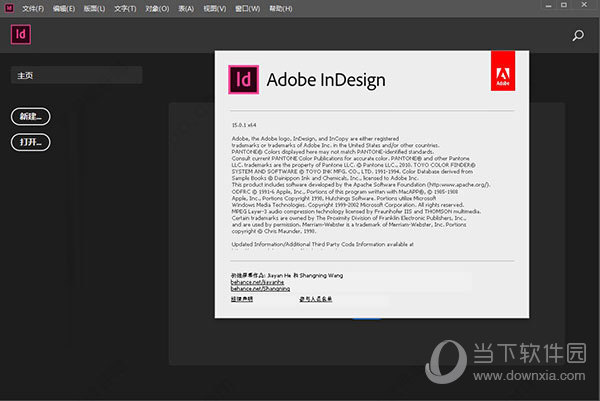Open the 表(A) menu
600x401 pixels.
click(185, 8)
